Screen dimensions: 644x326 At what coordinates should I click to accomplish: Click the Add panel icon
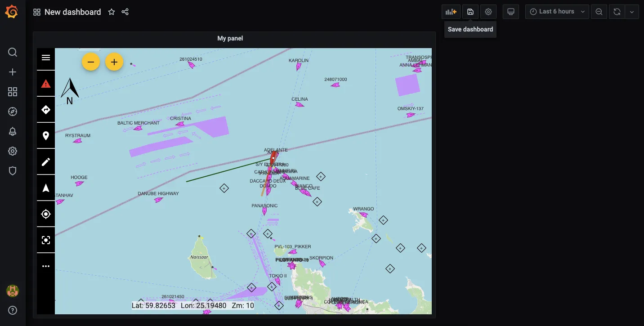(x=451, y=12)
